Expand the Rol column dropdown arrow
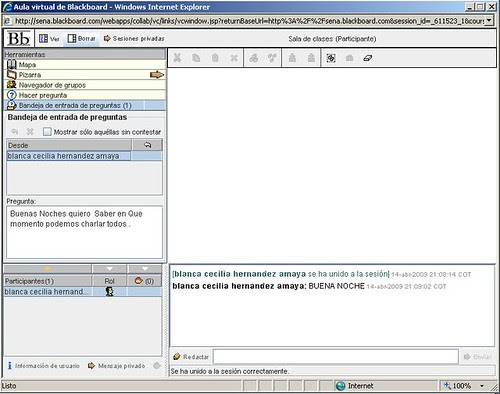Viewport: 500px width, 394px height. coord(109,269)
